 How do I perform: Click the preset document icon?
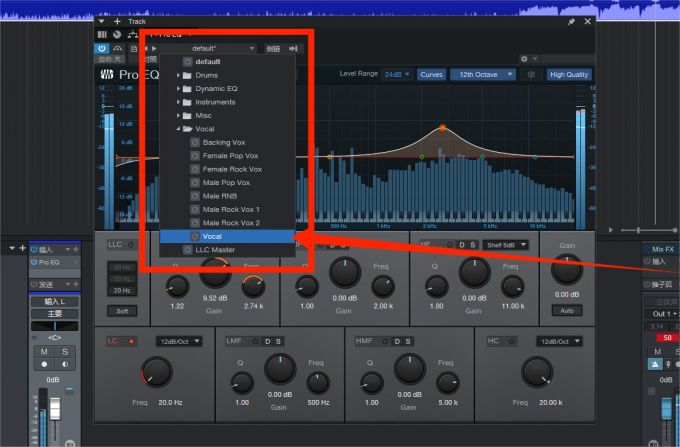coord(134,49)
